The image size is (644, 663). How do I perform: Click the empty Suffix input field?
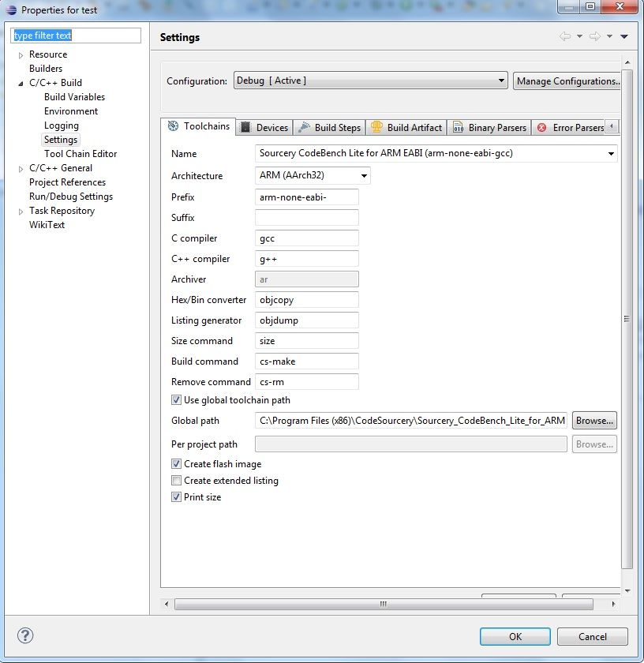click(306, 217)
